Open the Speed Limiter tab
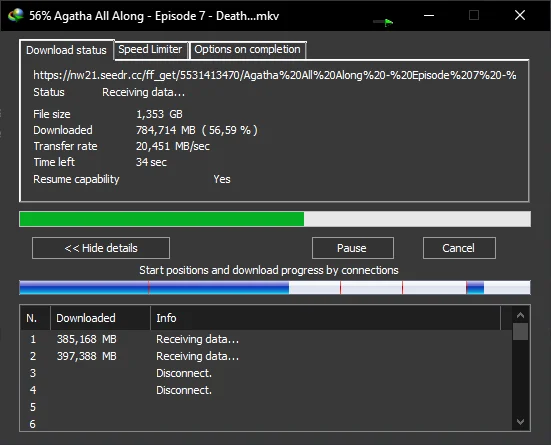Viewport: 551px width, 445px height. click(x=150, y=50)
